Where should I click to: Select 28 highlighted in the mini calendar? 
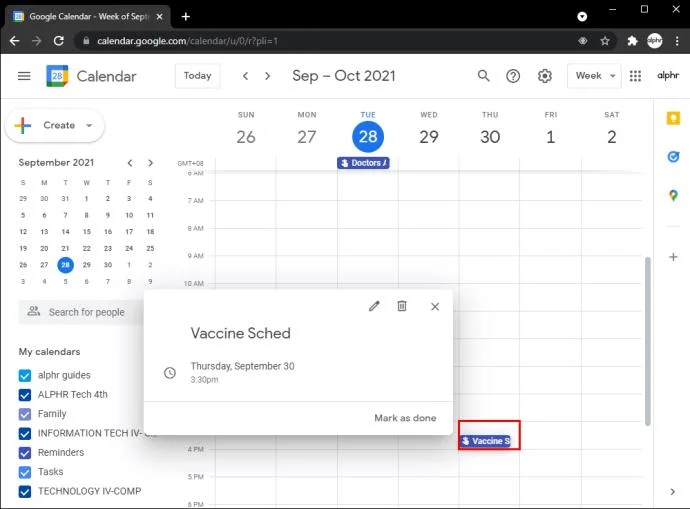(x=66, y=265)
